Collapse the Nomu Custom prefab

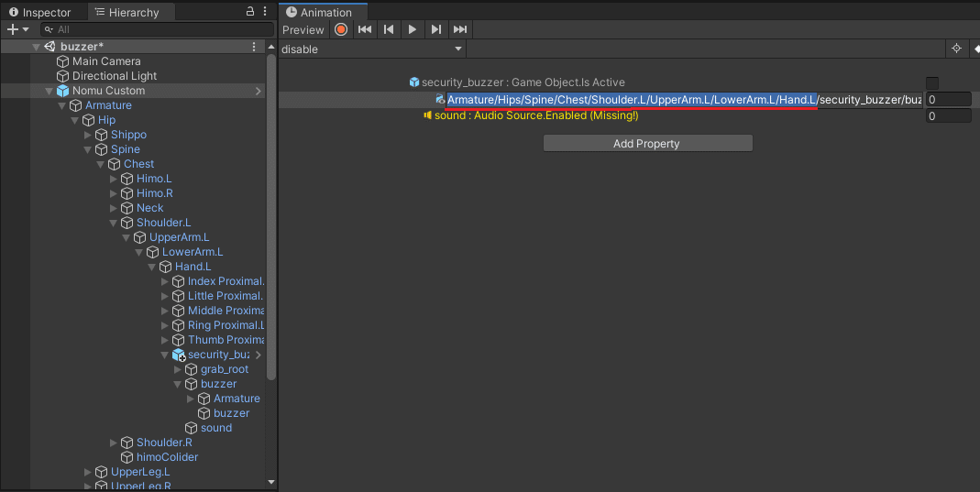click(x=50, y=91)
